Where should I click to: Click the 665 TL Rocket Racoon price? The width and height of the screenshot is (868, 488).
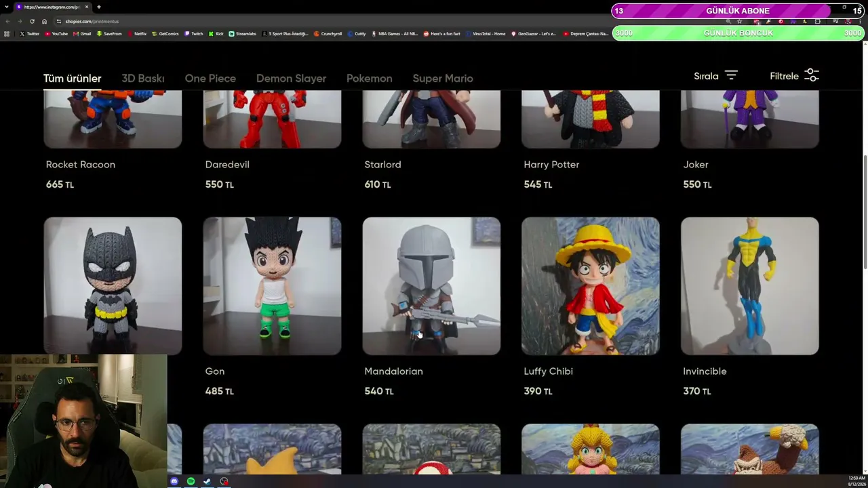(60, 184)
